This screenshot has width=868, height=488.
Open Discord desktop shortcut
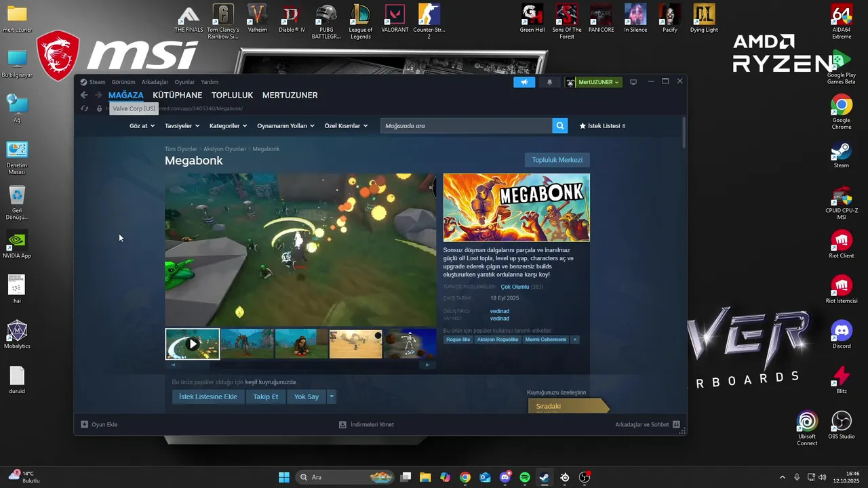coord(842,335)
